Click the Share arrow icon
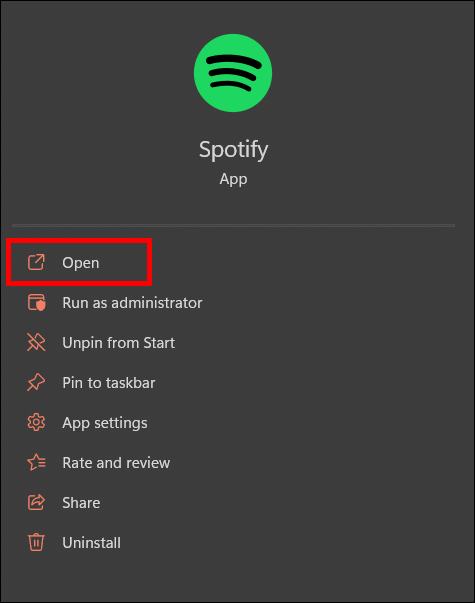Image resolution: width=475 pixels, height=603 pixels. [x=36, y=502]
